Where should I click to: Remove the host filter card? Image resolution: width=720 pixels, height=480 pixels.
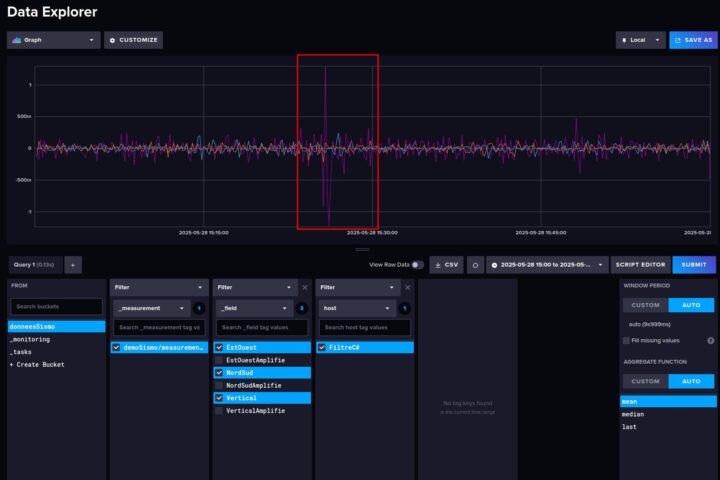(x=407, y=288)
